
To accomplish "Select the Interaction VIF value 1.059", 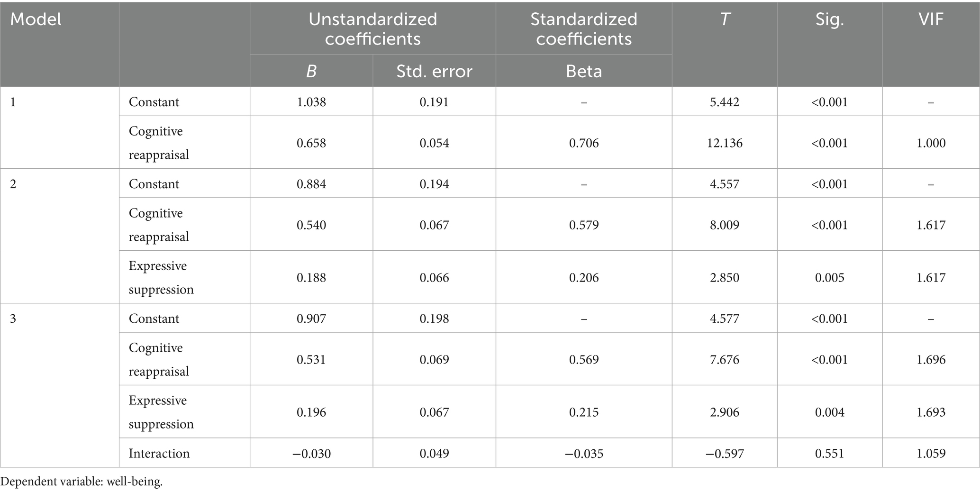I will pyautogui.click(x=931, y=453).
